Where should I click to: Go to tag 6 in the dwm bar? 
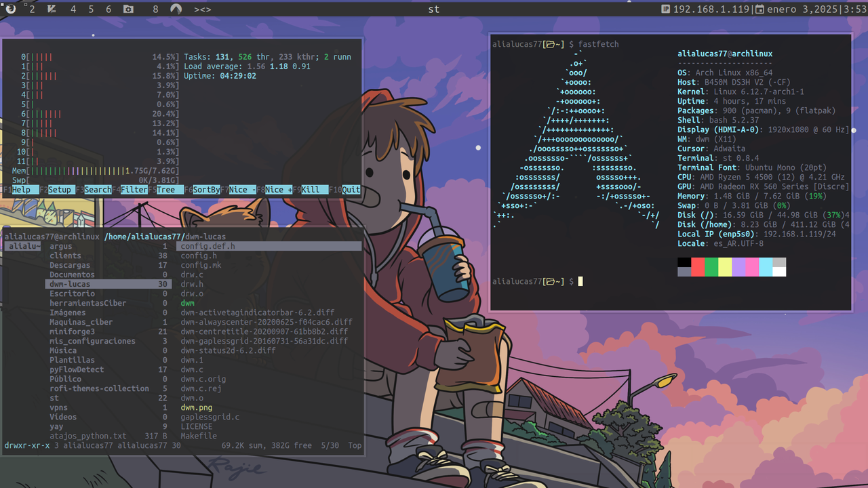point(108,9)
